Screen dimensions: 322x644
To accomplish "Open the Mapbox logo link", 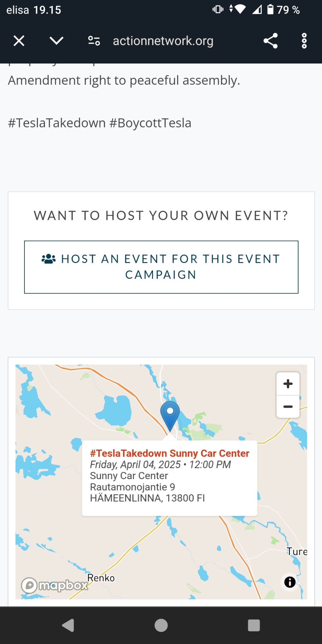I will (x=55, y=585).
